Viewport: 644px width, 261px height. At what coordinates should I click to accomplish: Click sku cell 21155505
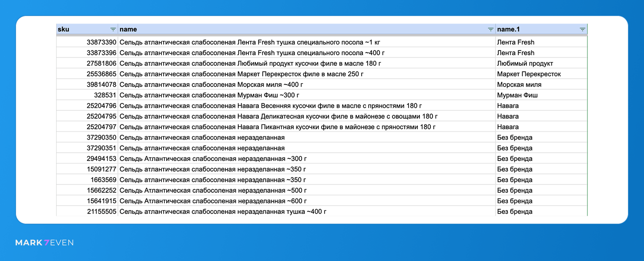(x=87, y=211)
